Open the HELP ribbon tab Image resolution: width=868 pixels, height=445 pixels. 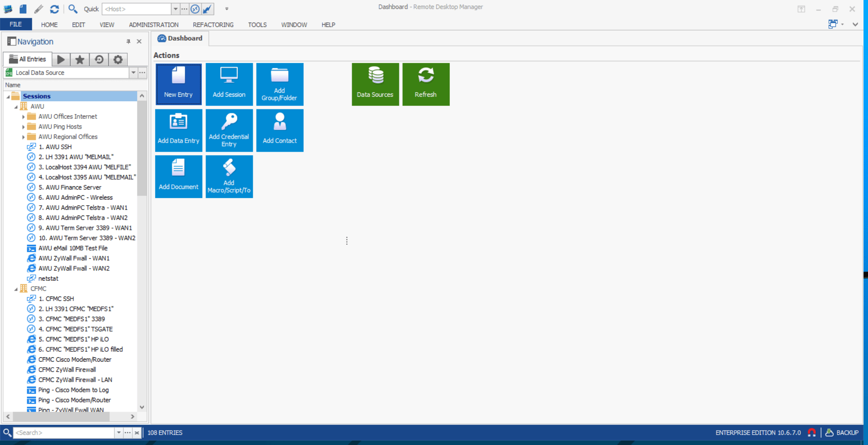328,25
